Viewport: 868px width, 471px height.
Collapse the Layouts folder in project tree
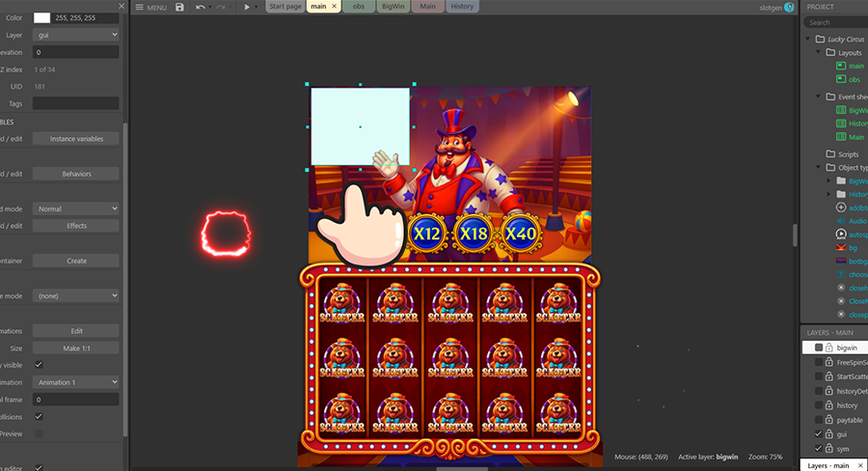click(x=818, y=53)
